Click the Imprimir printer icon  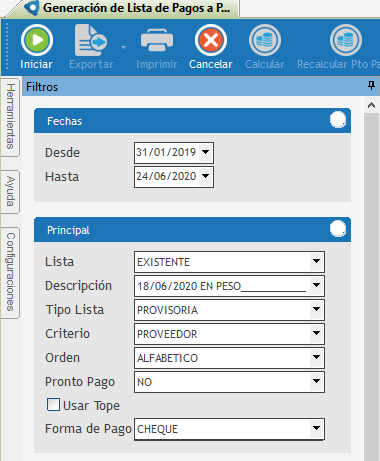coord(157,40)
